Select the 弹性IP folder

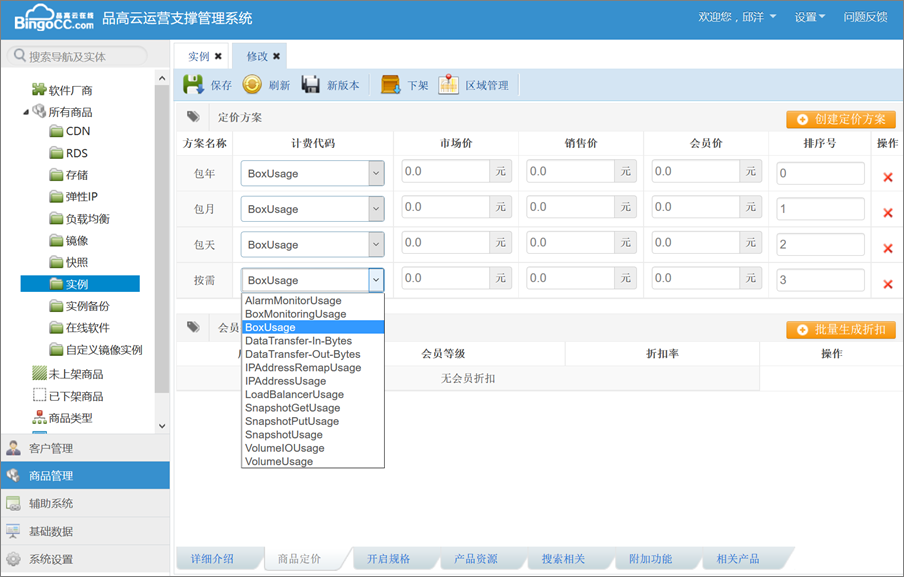click(74, 197)
